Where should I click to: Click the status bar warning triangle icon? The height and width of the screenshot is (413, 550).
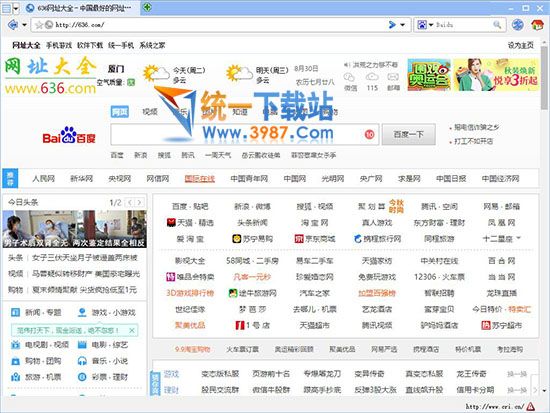[x=530, y=407]
